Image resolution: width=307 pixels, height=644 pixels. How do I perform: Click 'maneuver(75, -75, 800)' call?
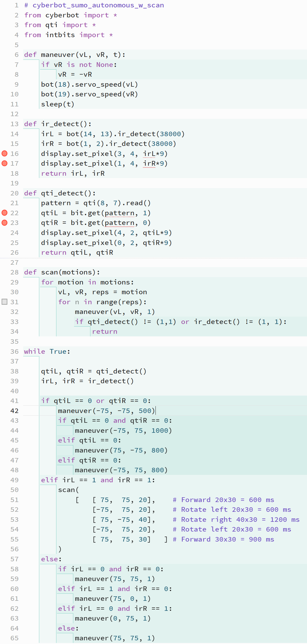click(x=121, y=450)
